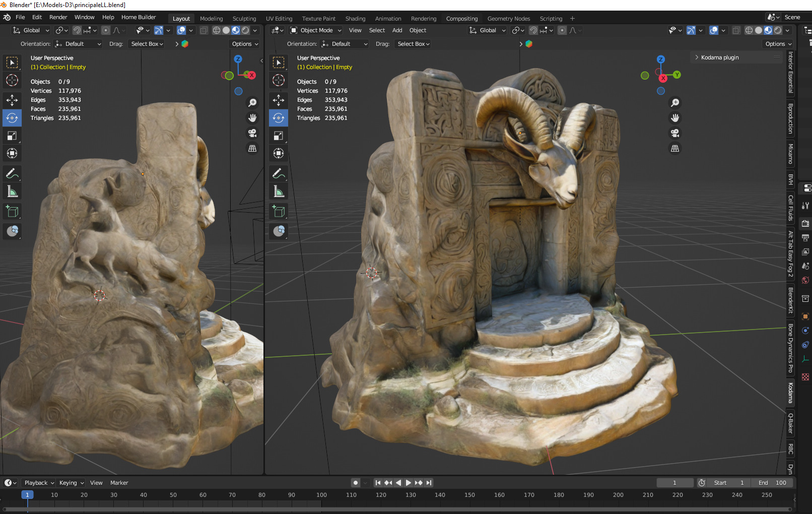Choose the Scale tool in left viewport
The image size is (812, 514).
click(x=12, y=136)
